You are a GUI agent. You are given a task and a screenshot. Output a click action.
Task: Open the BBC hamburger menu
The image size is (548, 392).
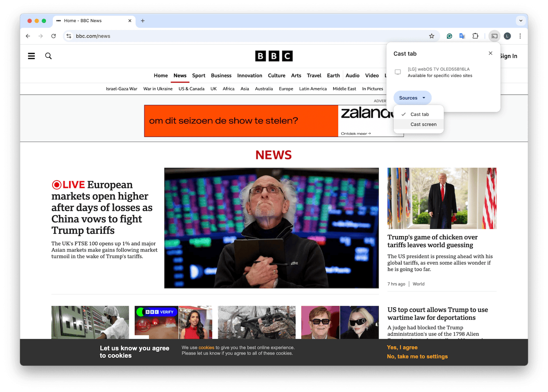click(x=31, y=56)
